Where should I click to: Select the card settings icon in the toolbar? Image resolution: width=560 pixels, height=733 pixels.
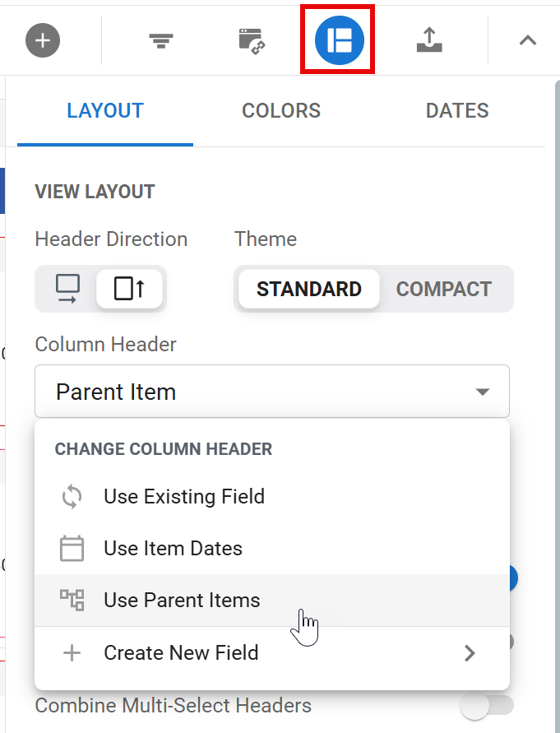pos(252,39)
